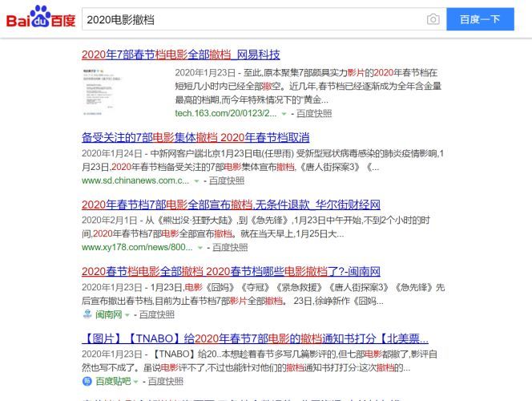Click the Baidu logo
Screen dimensions: 532x401
coord(41,17)
